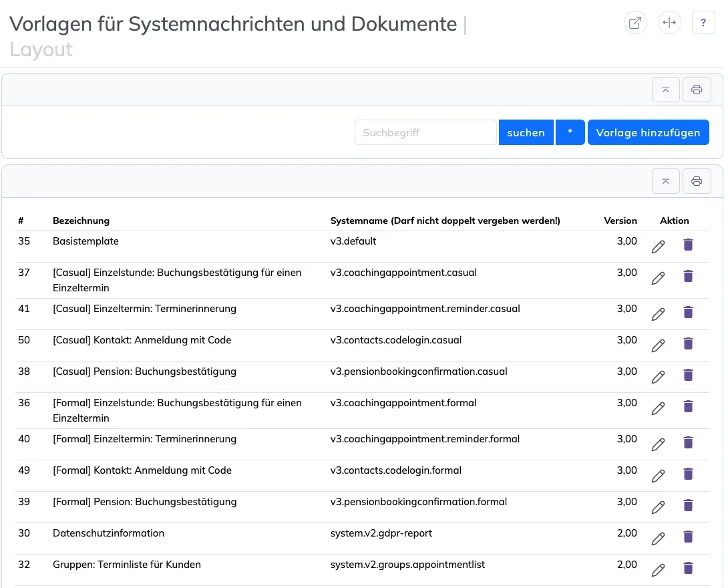Collapse the template list panel
The image size is (728, 588).
[x=665, y=181]
